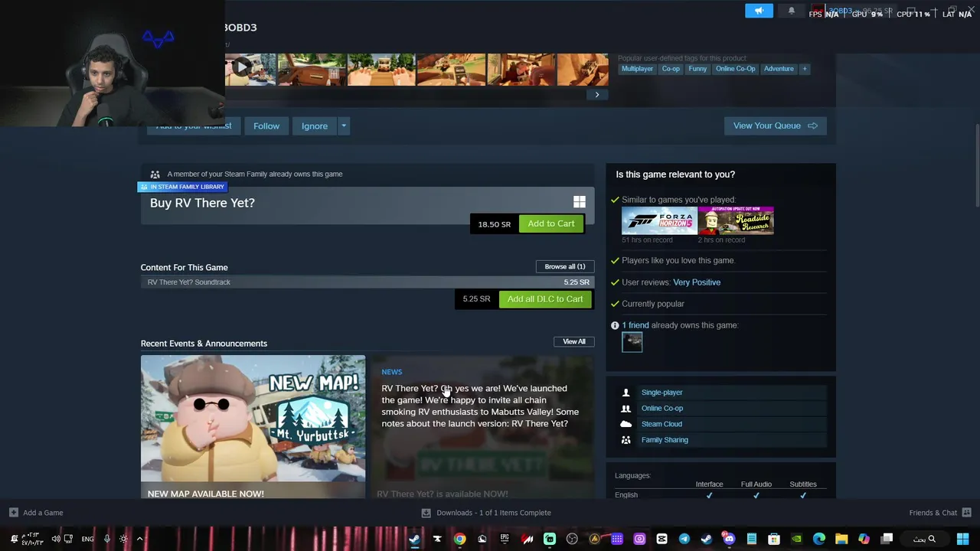Click the Single-player person icon
This screenshot has width=980, height=551.
(x=626, y=393)
